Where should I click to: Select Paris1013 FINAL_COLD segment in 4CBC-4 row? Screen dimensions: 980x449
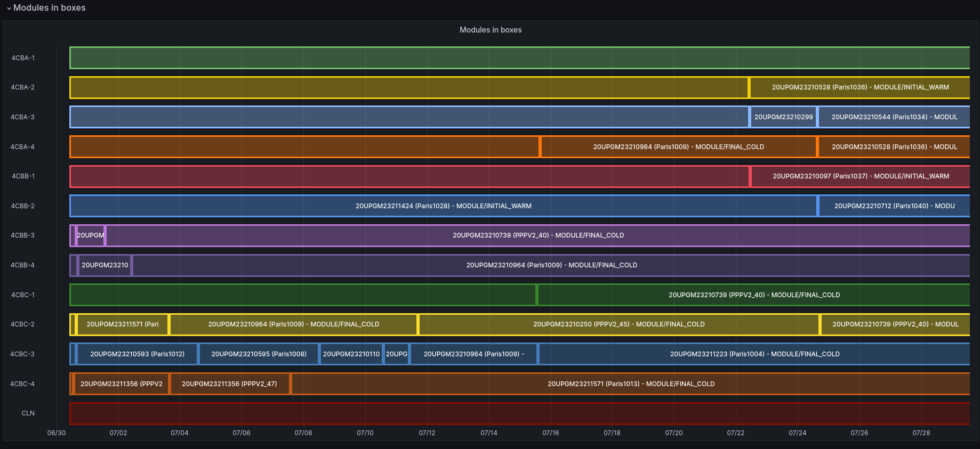pos(630,384)
